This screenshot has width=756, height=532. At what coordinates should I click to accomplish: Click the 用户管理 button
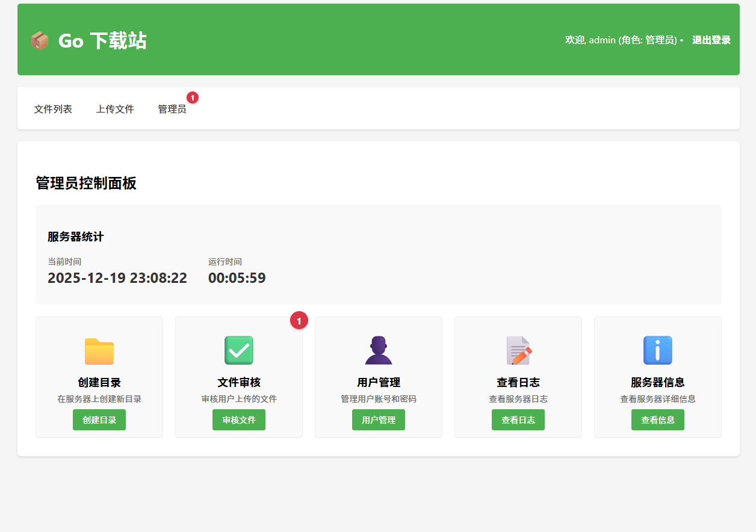click(x=378, y=419)
